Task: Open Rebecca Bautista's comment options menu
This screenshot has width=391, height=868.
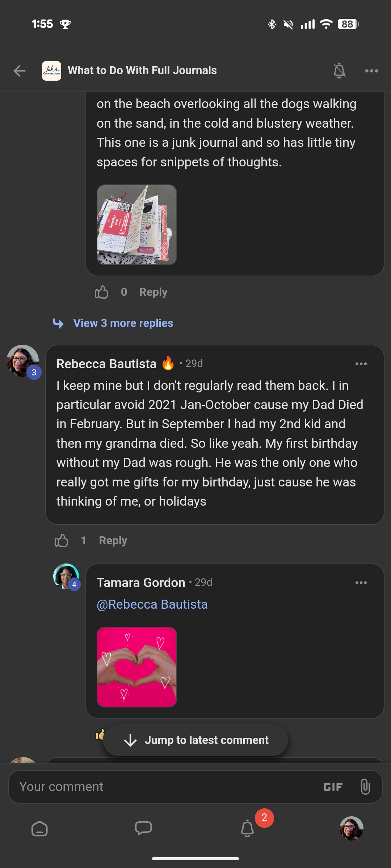Action: tap(361, 364)
